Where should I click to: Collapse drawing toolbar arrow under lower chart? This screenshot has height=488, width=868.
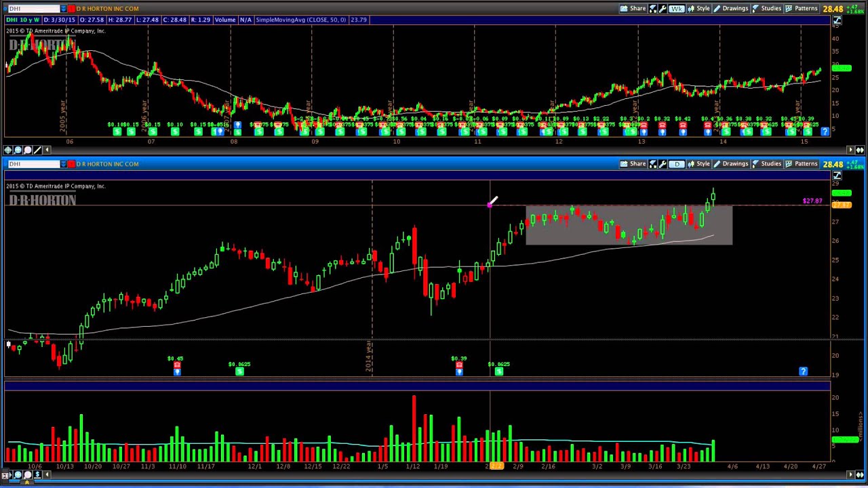pyautogui.click(x=47, y=474)
